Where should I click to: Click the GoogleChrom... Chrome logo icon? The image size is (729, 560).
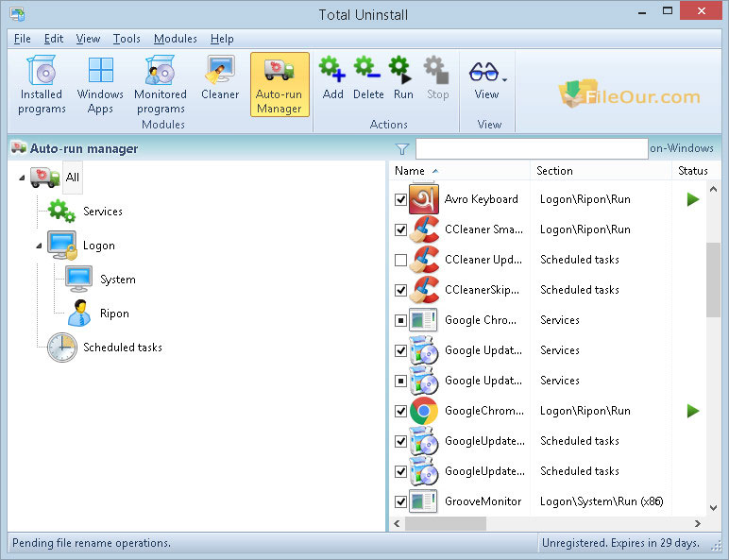(424, 411)
